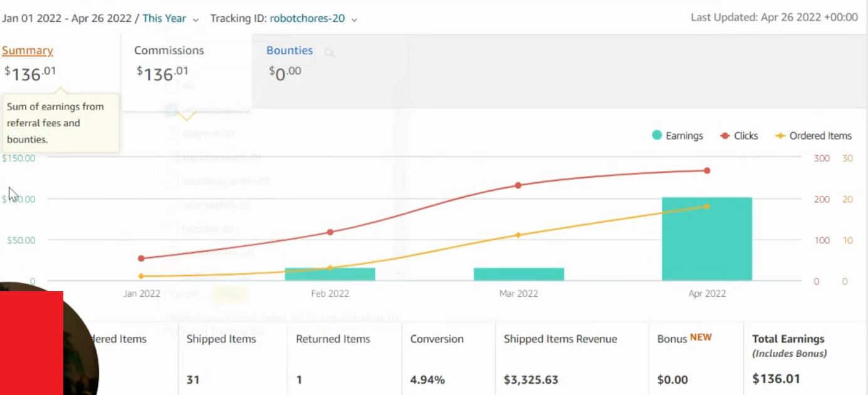Click the Ordered Items point for Apr 2022
This screenshot has width=868, height=395.
tap(707, 206)
